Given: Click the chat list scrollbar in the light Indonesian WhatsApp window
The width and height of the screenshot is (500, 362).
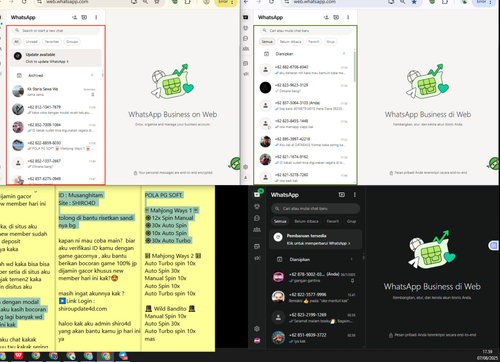Looking at the screenshot, I should click(x=354, y=67).
